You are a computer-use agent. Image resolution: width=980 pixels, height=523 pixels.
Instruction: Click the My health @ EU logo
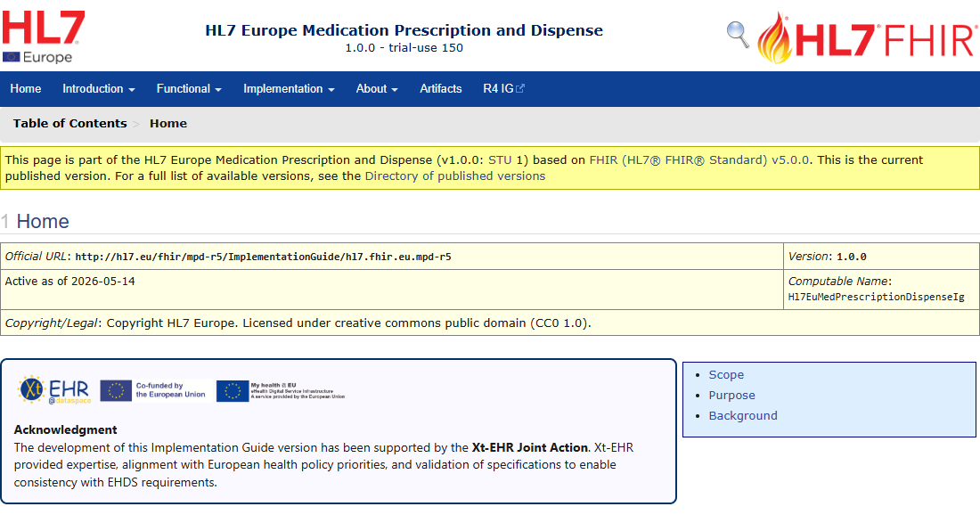(281, 390)
